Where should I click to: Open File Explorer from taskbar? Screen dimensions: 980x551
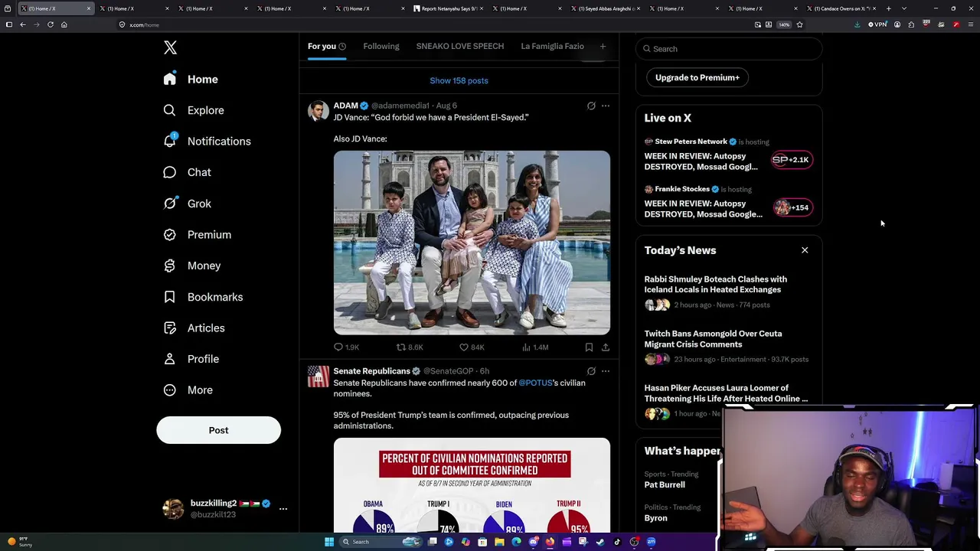[499, 542]
